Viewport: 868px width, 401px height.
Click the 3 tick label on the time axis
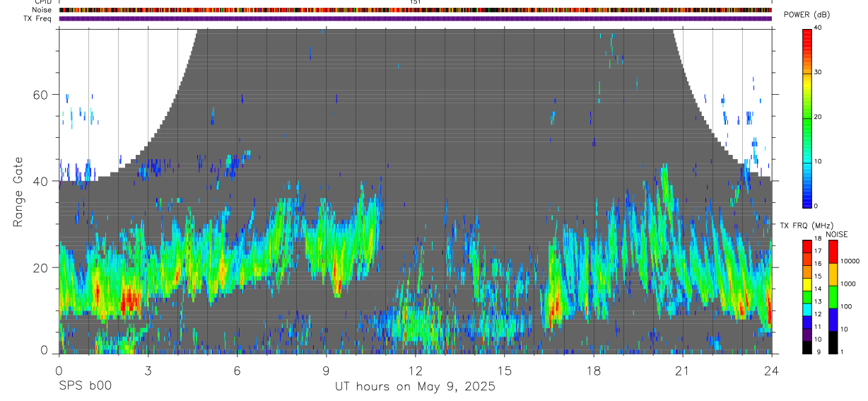148,371
